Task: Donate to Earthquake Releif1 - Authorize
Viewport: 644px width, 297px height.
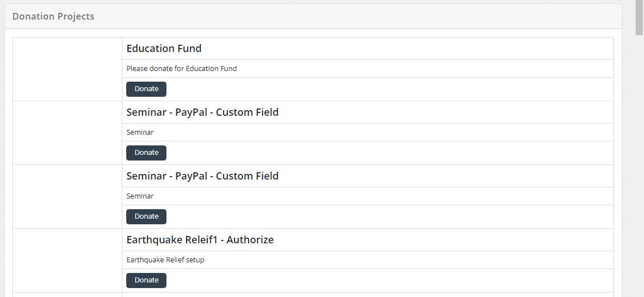Action: click(146, 280)
